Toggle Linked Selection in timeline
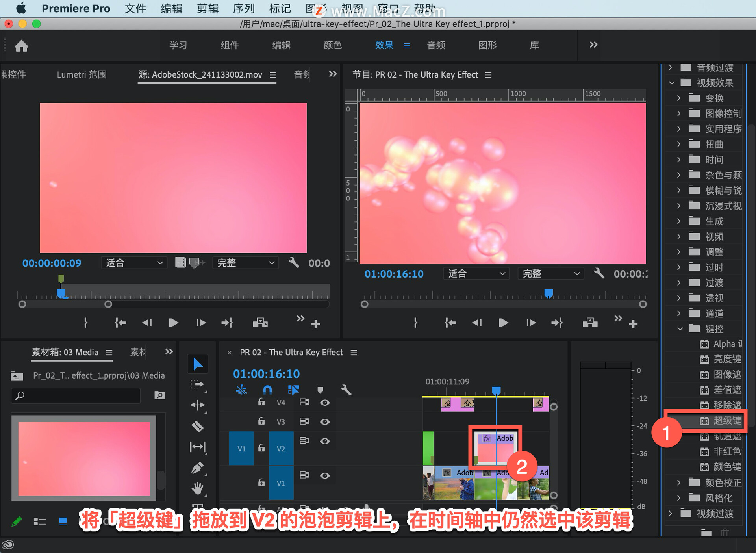The image size is (756, 553). (294, 390)
